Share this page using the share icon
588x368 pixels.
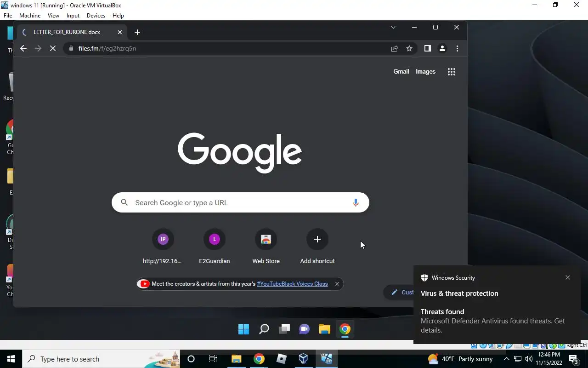click(x=395, y=48)
